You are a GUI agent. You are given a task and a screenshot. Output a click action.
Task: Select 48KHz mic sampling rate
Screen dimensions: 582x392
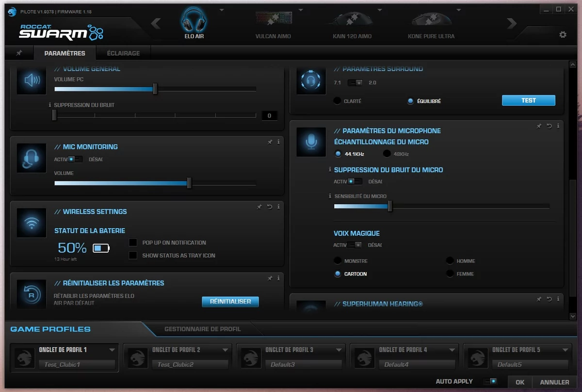click(x=387, y=154)
